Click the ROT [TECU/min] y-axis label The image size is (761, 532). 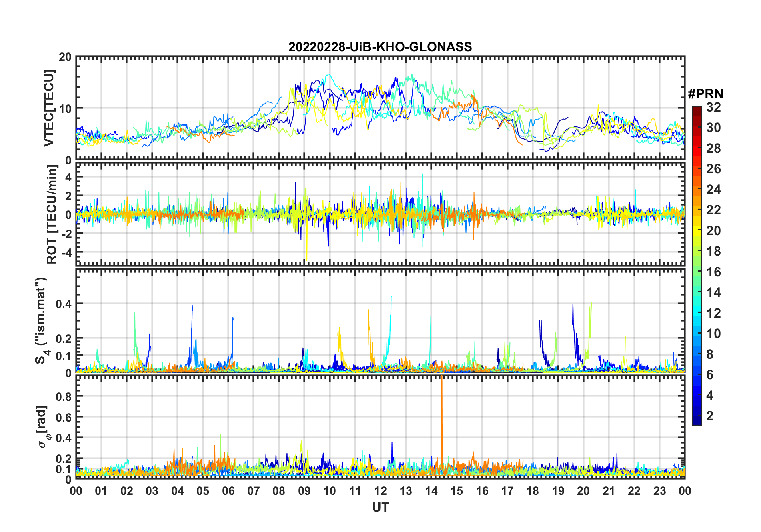[52, 214]
